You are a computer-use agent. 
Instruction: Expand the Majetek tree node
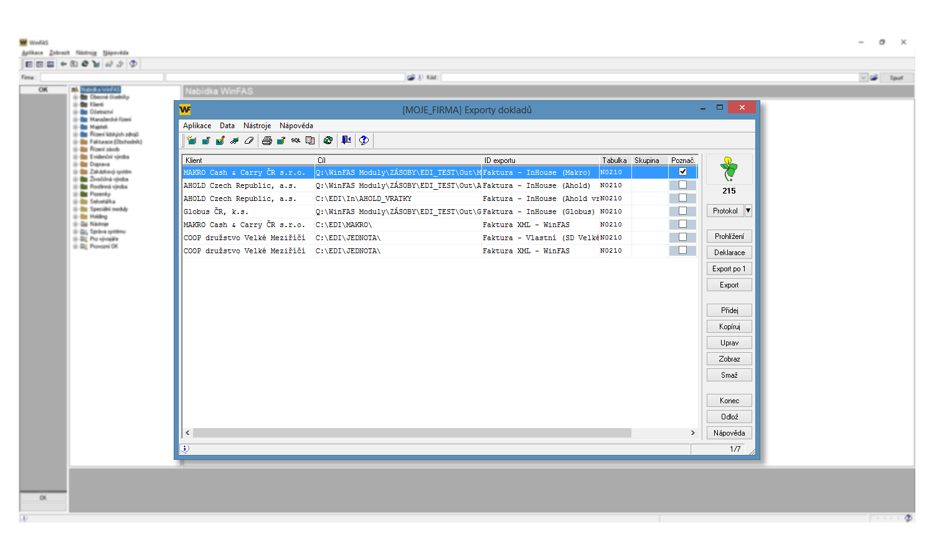pos(75,127)
